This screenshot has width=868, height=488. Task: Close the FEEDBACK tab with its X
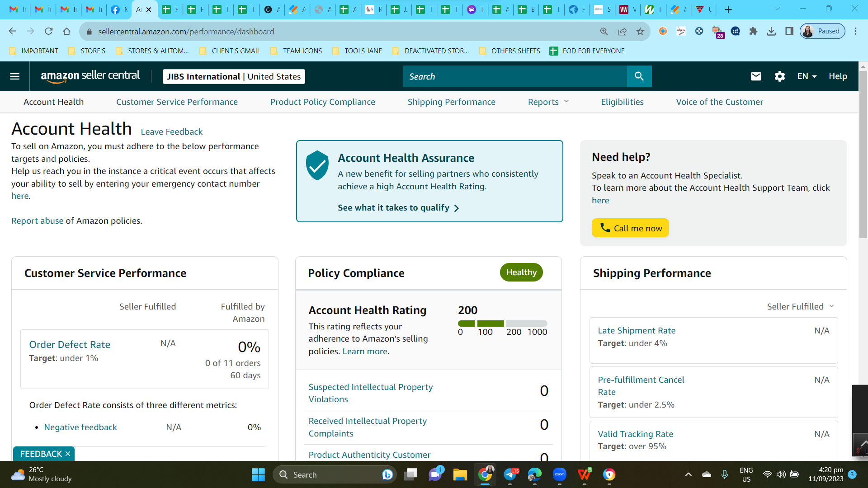[68, 454]
